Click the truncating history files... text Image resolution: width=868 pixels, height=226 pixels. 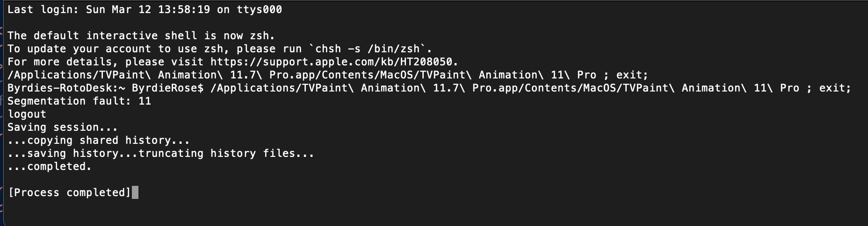226,153
